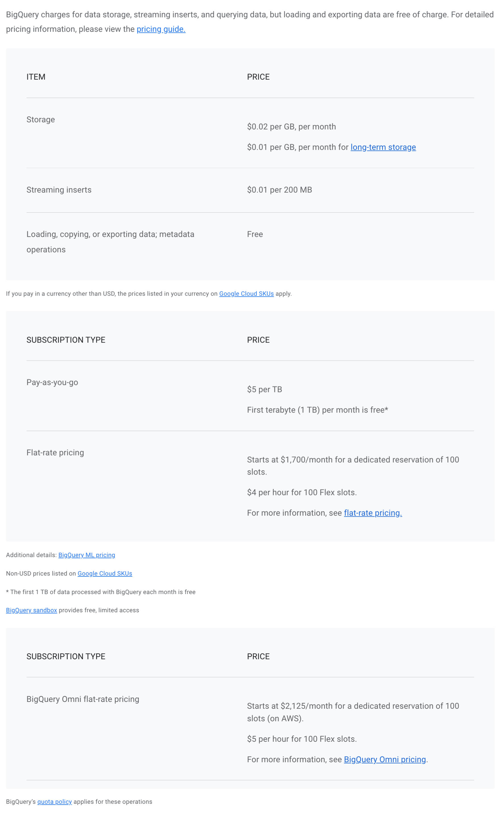The width and height of the screenshot is (504, 814).
Task: Click "$0.02 per GB, per month" text
Action: [291, 127]
